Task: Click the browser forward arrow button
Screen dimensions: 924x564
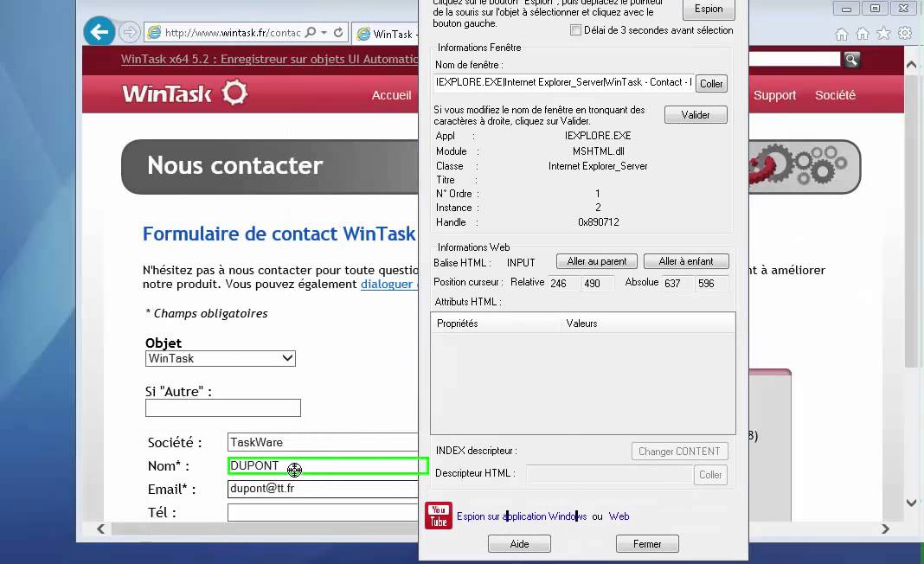Action: (129, 32)
